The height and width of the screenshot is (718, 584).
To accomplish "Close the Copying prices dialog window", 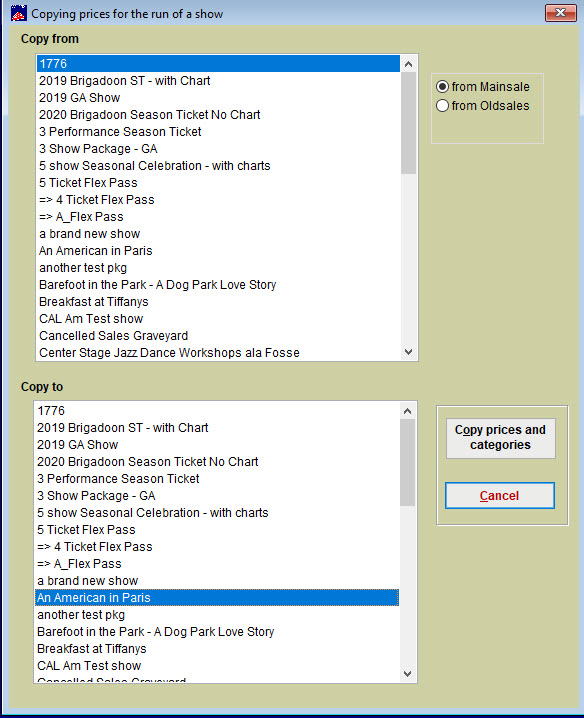I will [x=561, y=13].
